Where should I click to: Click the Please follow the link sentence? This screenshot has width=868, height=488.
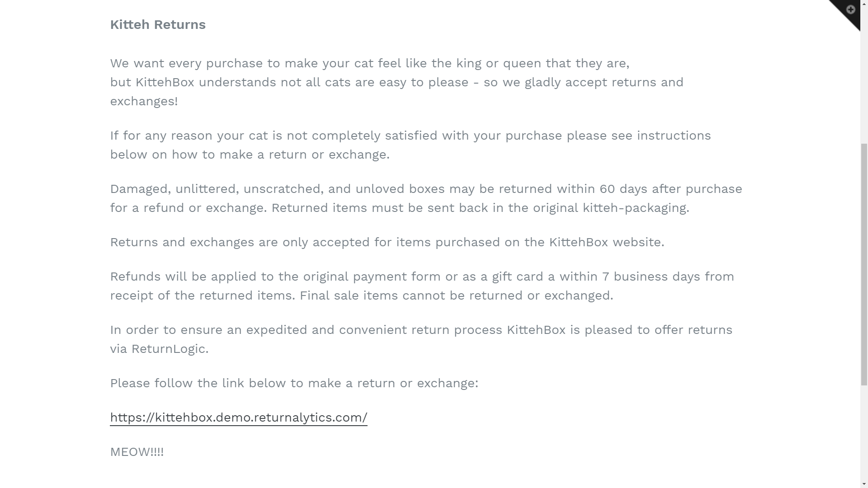(294, 383)
